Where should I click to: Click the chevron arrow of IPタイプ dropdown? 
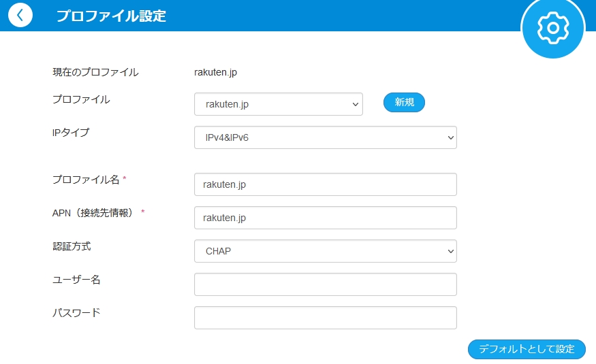coord(451,137)
